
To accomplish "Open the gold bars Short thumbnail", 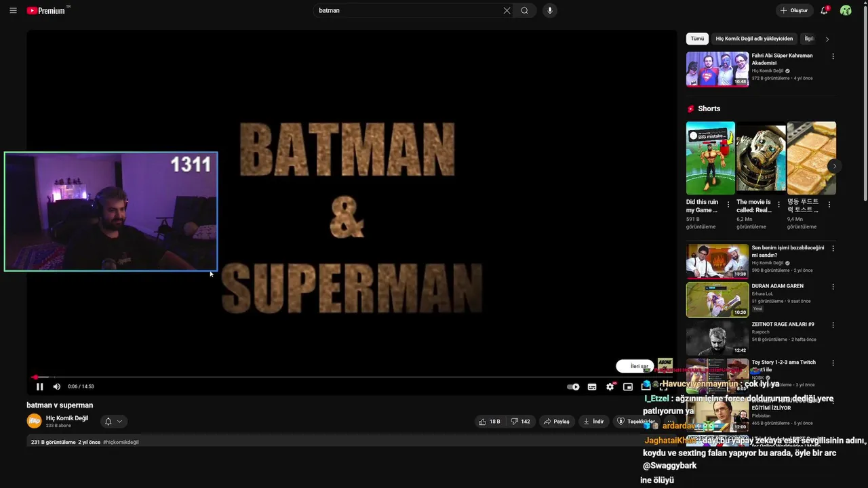I will click(812, 158).
